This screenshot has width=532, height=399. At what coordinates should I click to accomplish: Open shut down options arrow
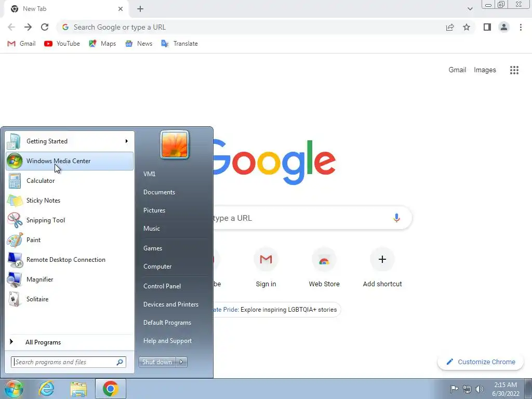(181, 362)
